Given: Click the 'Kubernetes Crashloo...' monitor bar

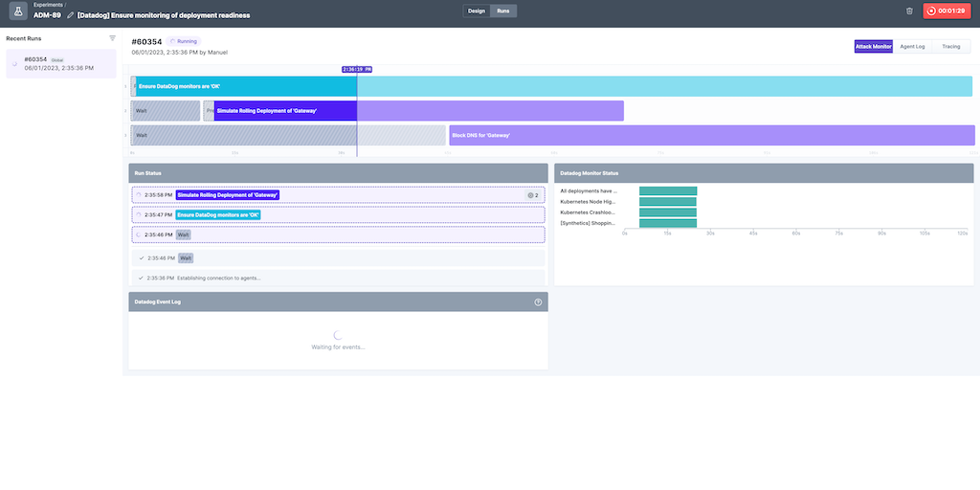Looking at the screenshot, I should pos(667,212).
